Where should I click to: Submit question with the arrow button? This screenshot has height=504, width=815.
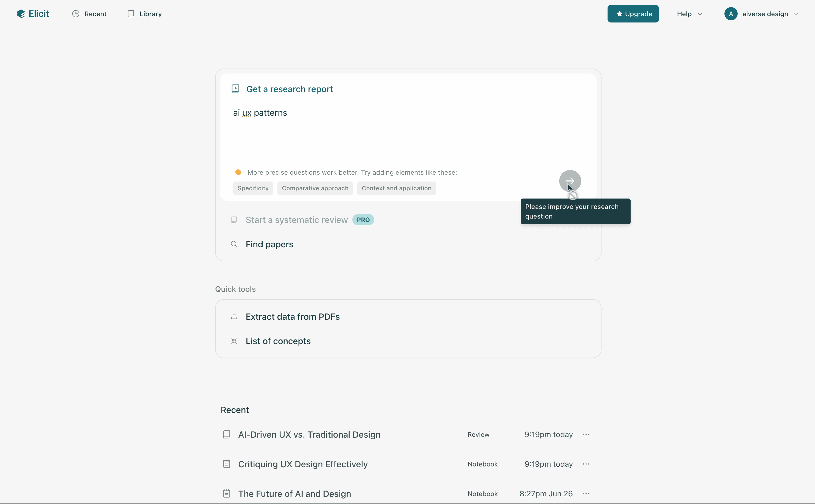[x=570, y=181]
